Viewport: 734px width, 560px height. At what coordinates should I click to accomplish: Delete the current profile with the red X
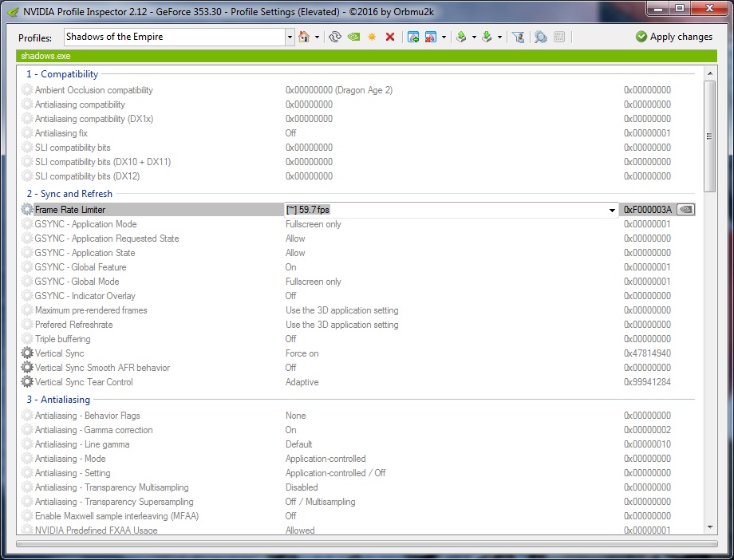pyautogui.click(x=390, y=37)
